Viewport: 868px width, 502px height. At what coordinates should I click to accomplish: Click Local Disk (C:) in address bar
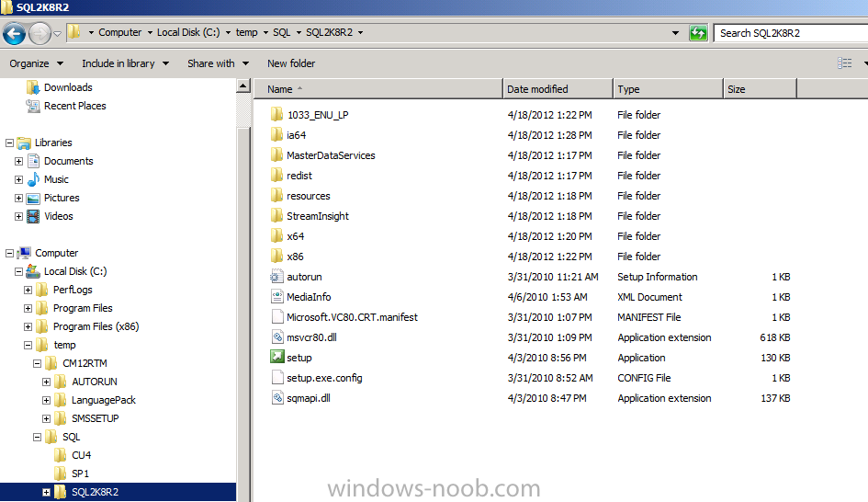[x=188, y=33]
